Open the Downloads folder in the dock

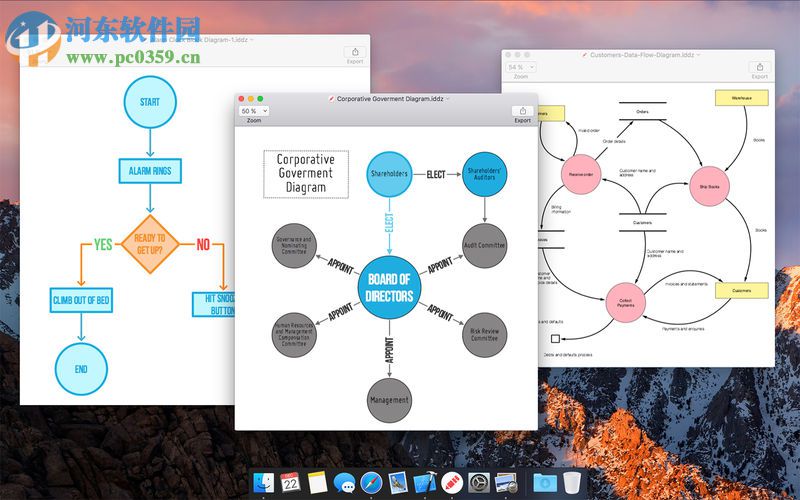[x=545, y=483]
